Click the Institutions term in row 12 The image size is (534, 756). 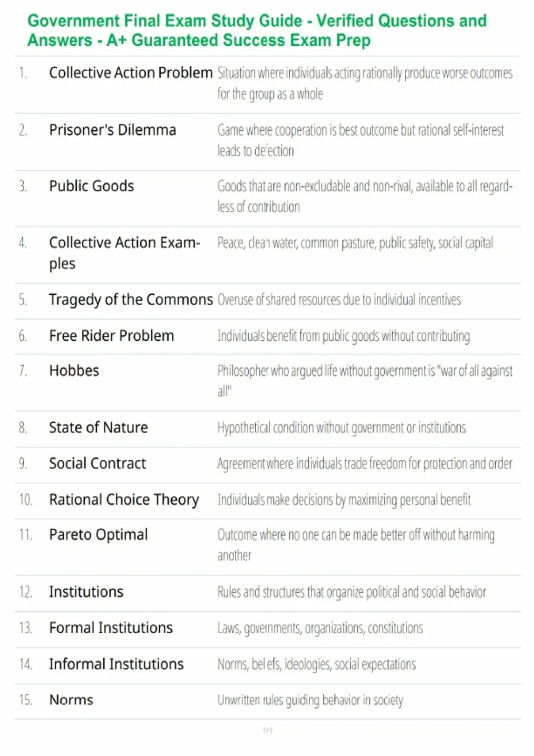pyautogui.click(x=86, y=592)
